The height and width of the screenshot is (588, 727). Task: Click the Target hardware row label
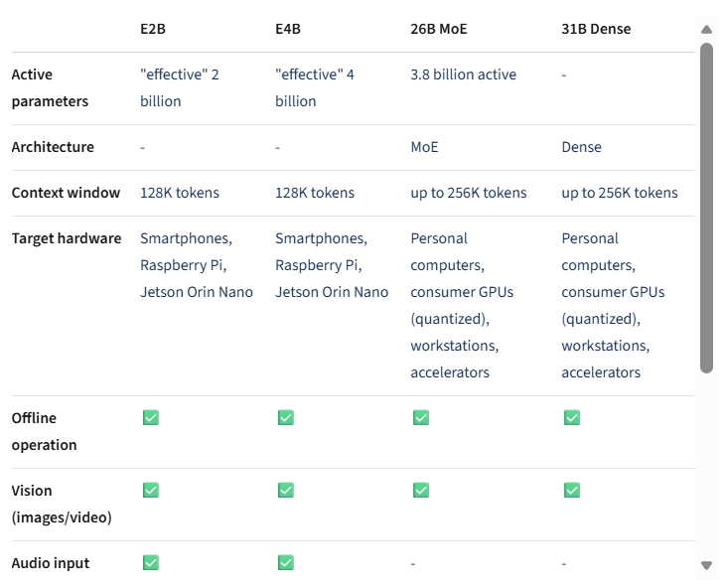click(67, 238)
